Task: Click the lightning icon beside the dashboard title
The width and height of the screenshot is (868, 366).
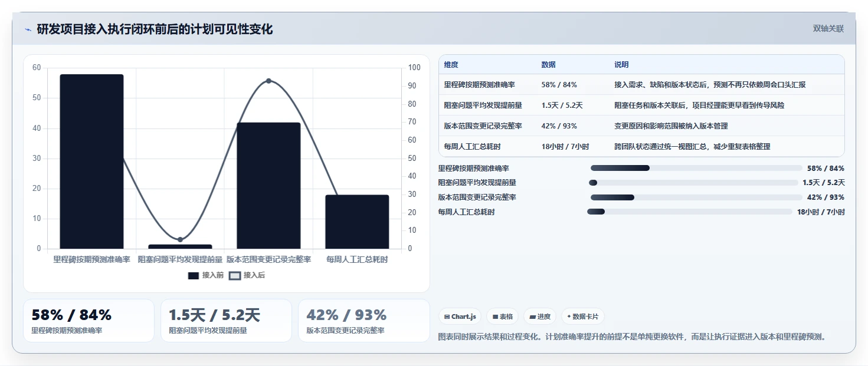Action: click(28, 29)
